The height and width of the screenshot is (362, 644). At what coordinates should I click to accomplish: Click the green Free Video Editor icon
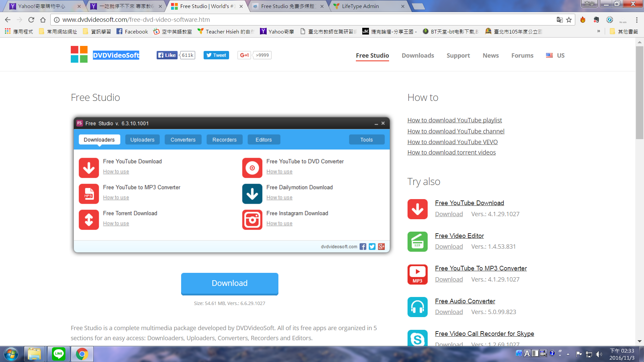tap(417, 242)
